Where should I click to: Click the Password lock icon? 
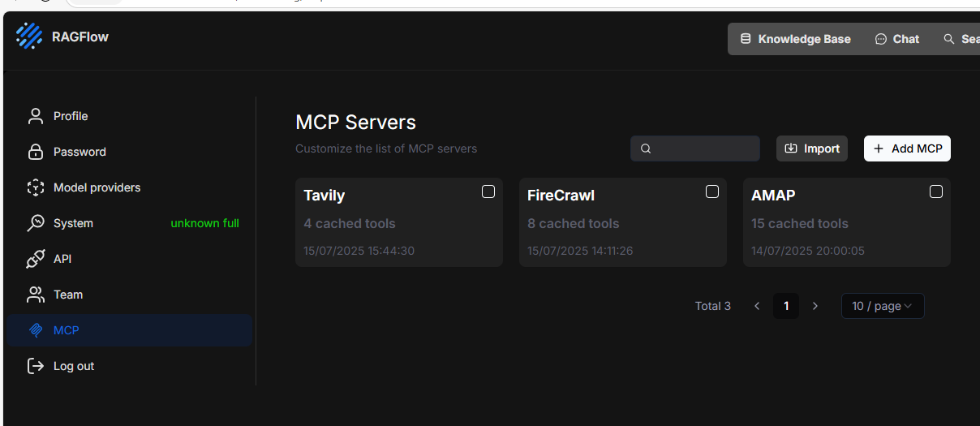click(x=35, y=152)
